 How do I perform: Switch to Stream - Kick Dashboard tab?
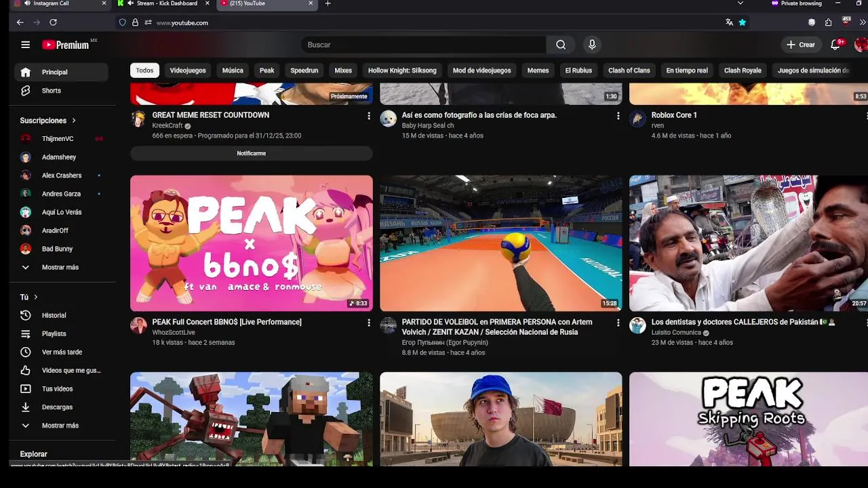(163, 3)
